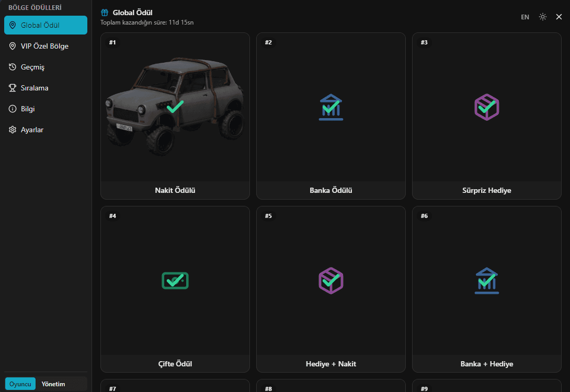Click the clock history icon beside Geçmiş

pyautogui.click(x=13, y=67)
